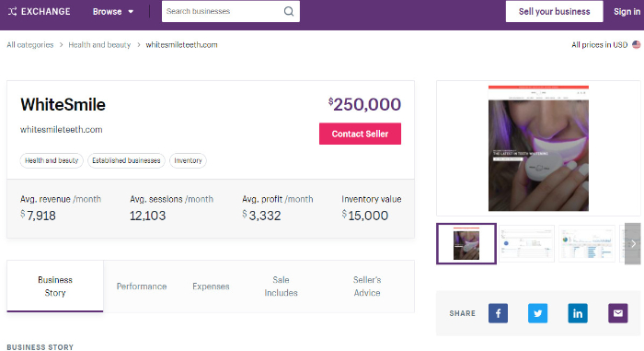Click the Contact Seller button
The width and height of the screenshot is (644, 351).
360,134
